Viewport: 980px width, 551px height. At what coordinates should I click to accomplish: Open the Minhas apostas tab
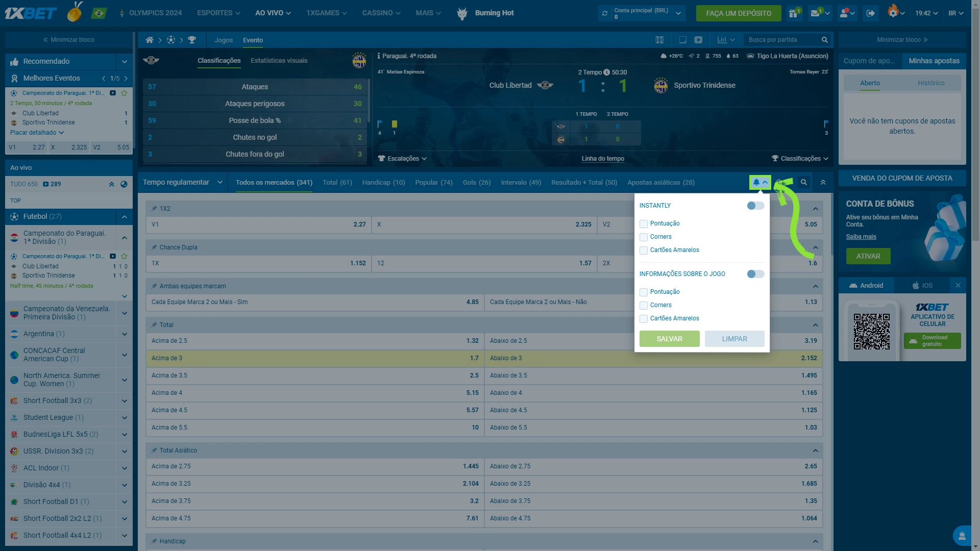tap(934, 61)
